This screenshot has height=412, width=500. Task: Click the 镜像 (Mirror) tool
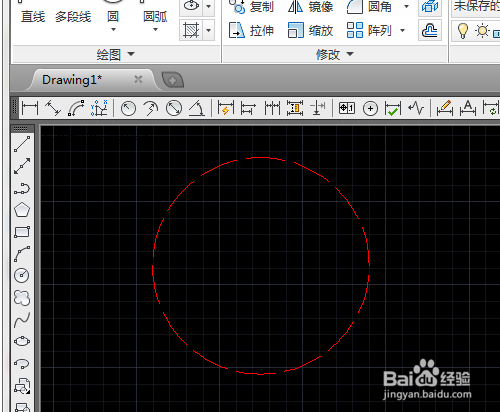(310, 7)
